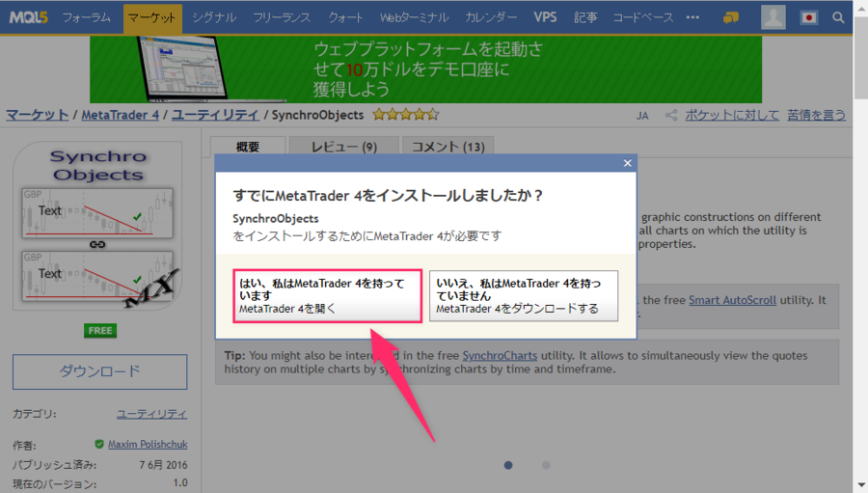The image size is (868, 493).
Task: Change language via Japan flag icon
Action: tap(809, 17)
